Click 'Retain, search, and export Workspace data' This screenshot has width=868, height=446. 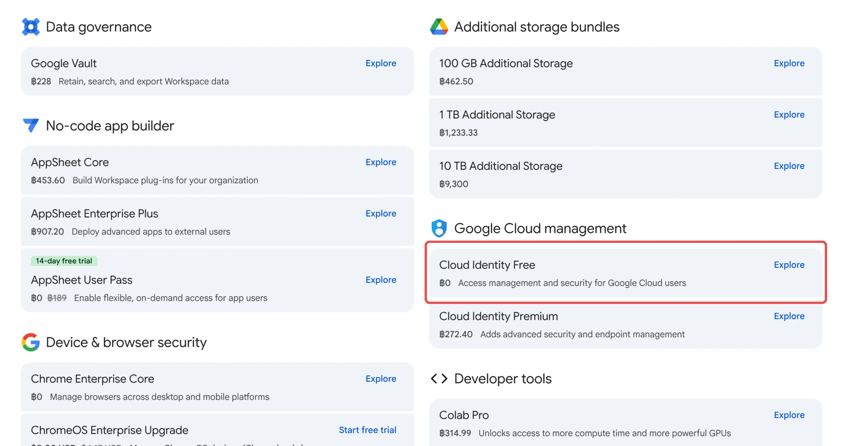click(143, 81)
